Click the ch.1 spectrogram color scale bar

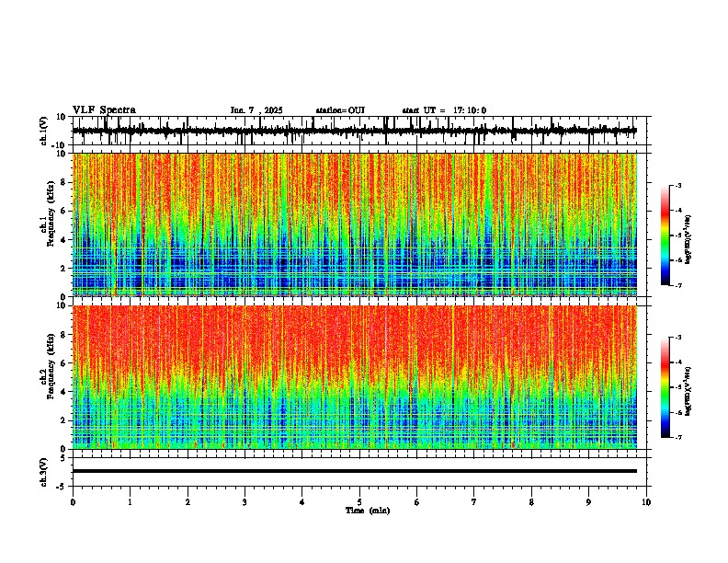665,236
